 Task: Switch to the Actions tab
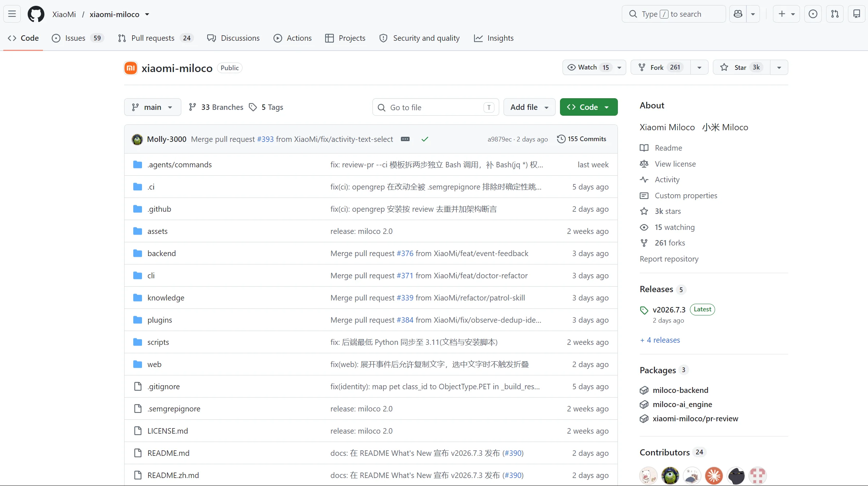tap(292, 38)
